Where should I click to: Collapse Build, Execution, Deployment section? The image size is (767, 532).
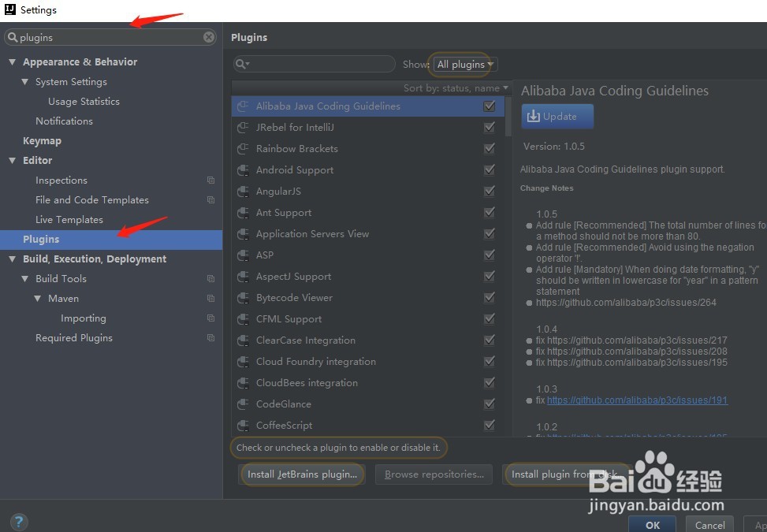[13, 259]
